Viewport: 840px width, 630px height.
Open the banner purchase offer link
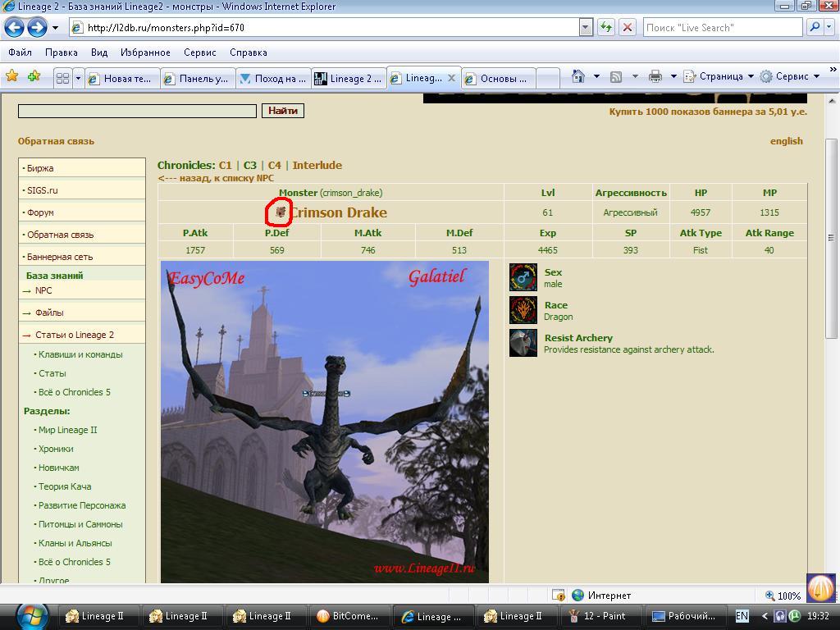(708, 112)
